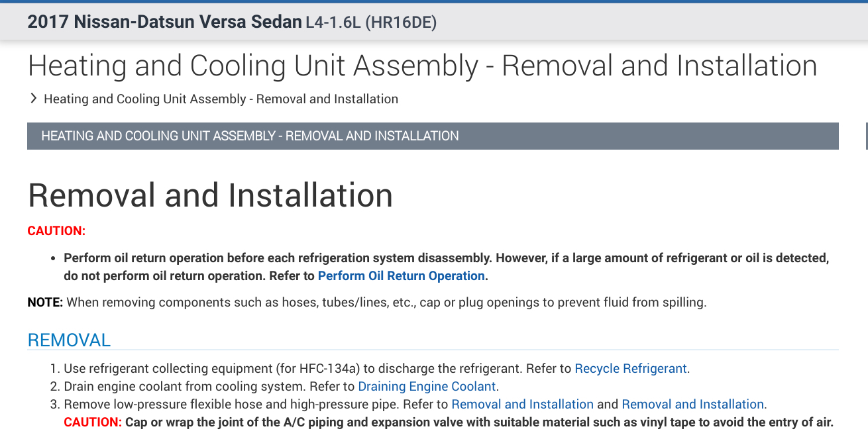Open first Removal and Installation link in step 3
This screenshot has width=868, height=441.
click(x=522, y=405)
